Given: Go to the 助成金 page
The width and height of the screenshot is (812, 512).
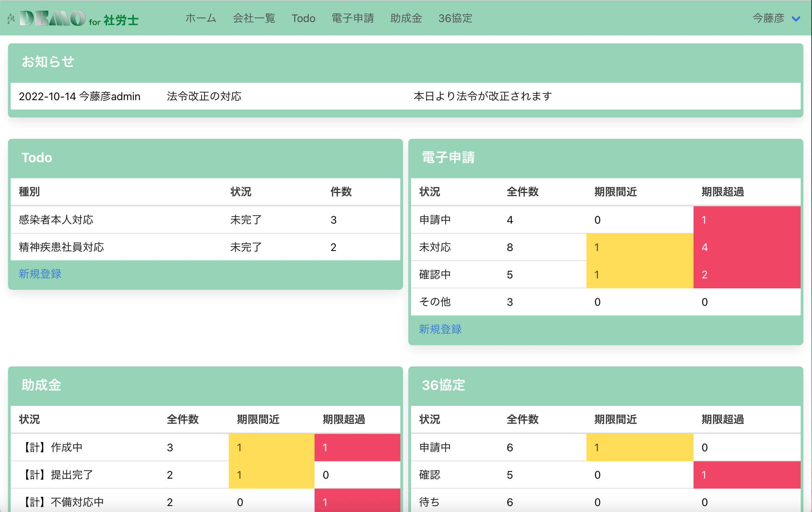Looking at the screenshot, I should tap(406, 19).
